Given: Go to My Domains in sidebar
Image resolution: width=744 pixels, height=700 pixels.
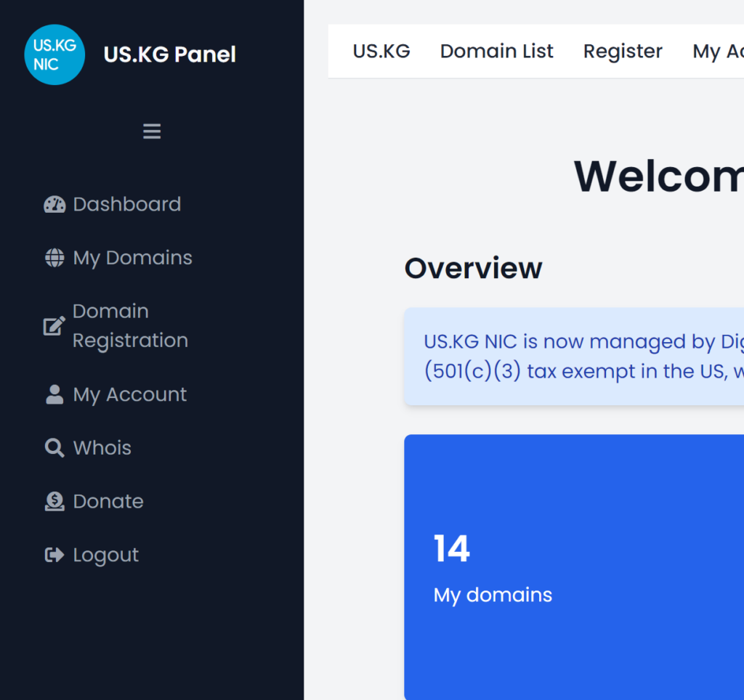Looking at the screenshot, I should click(118, 258).
